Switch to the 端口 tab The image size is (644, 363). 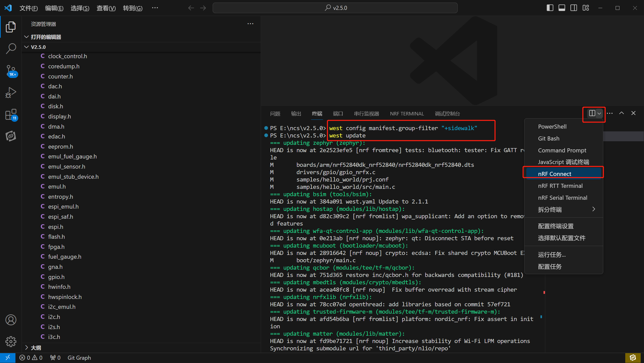click(x=338, y=114)
